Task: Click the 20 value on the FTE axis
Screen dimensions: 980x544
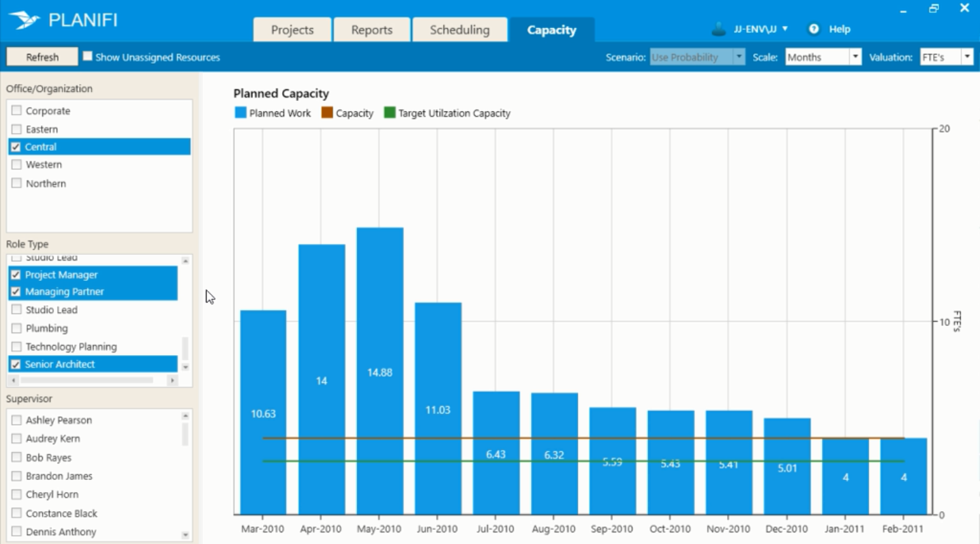Action: [x=944, y=129]
